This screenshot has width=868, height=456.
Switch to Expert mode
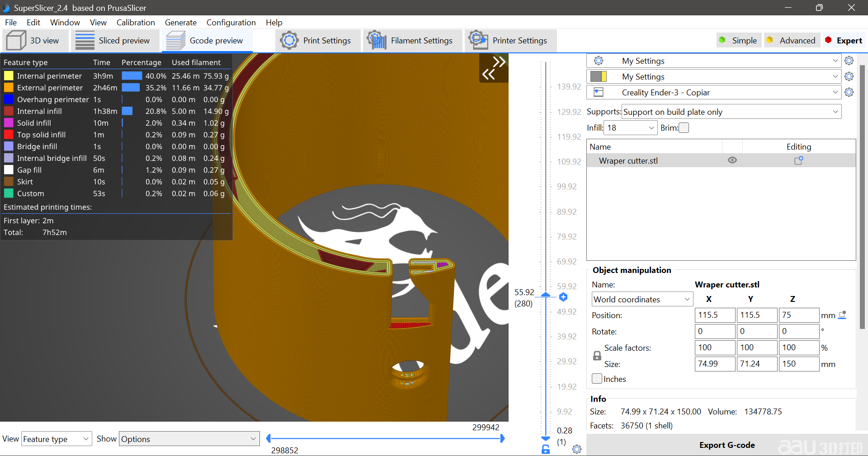tap(844, 40)
